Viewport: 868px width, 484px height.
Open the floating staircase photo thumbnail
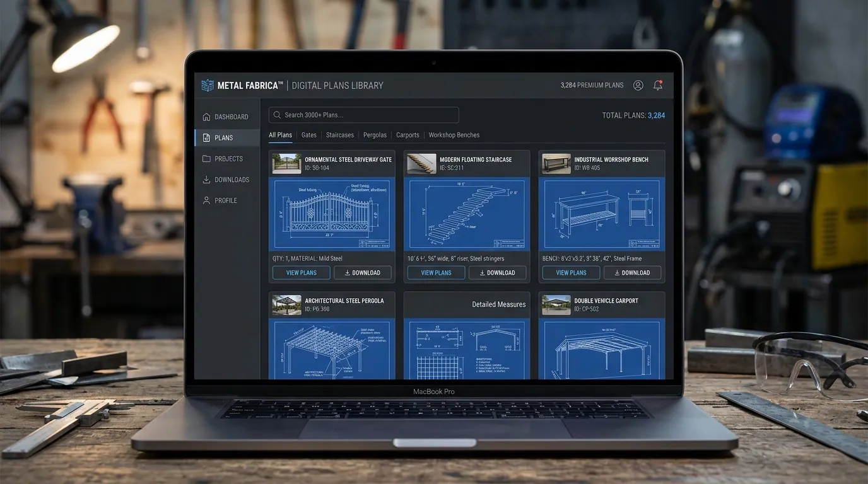tap(421, 164)
